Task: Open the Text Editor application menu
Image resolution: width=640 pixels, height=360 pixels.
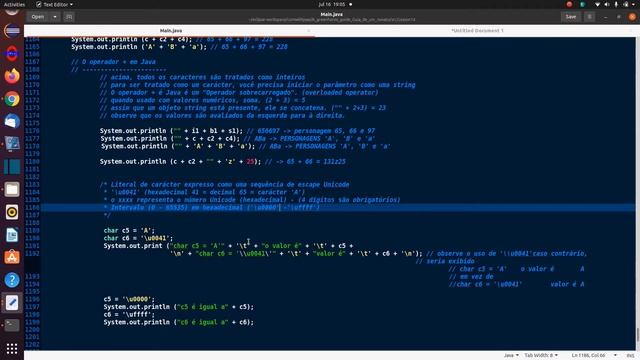Action: coord(54,4)
